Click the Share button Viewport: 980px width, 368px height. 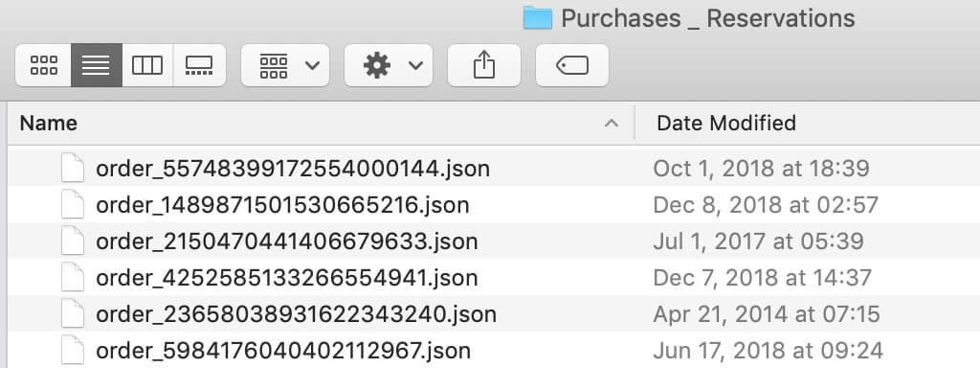coord(483,65)
